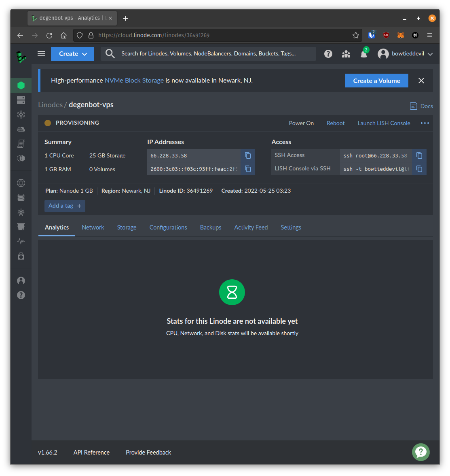Open the three-dot more actions menu
450x476 pixels.
(x=425, y=123)
